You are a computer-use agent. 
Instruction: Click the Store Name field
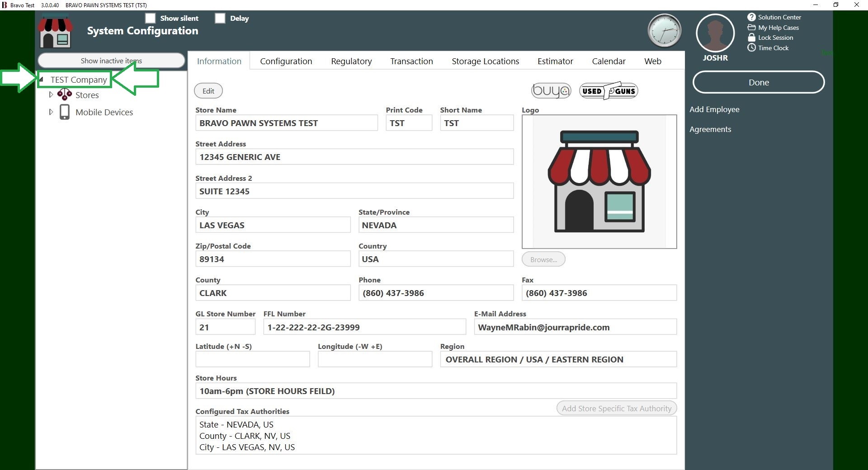286,123
